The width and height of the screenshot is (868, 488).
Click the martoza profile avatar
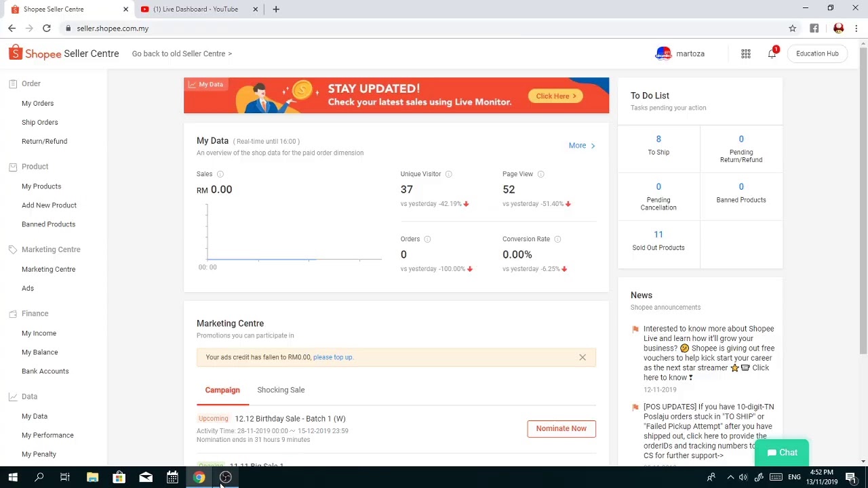[x=663, y=54]
